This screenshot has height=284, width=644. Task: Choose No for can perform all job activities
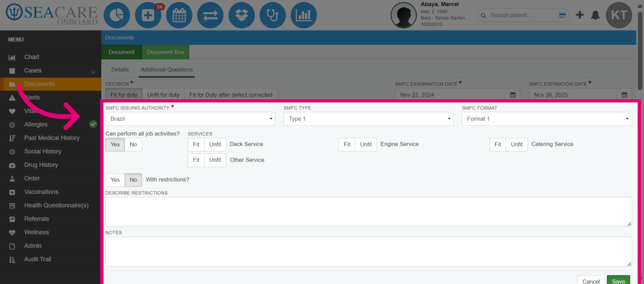coord(133,144)
